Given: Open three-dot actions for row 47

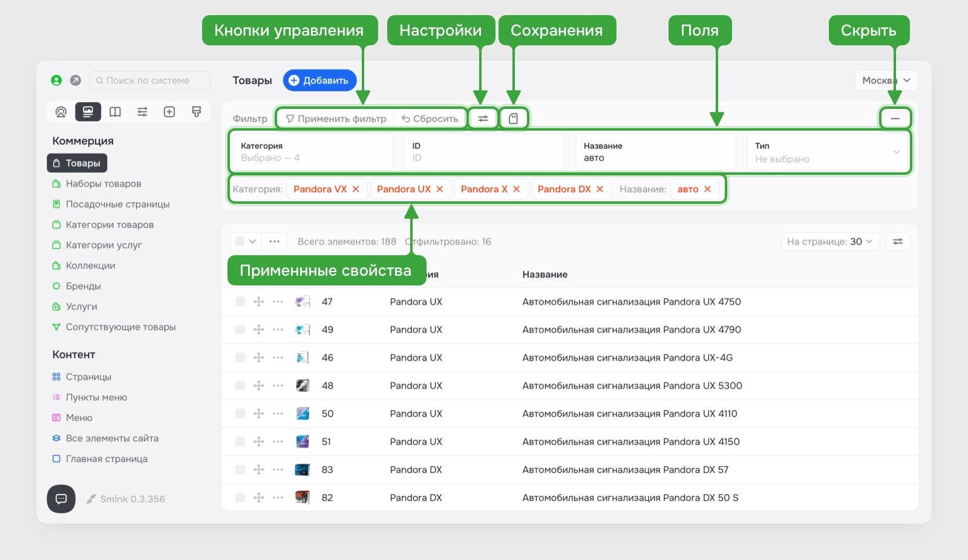Looking at the screenshot, I should 278,302.
